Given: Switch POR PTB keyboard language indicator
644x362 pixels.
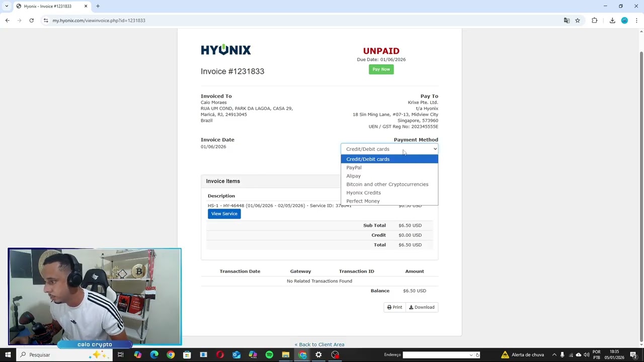Looking at the screenshot, I should (x=597, y=355).
